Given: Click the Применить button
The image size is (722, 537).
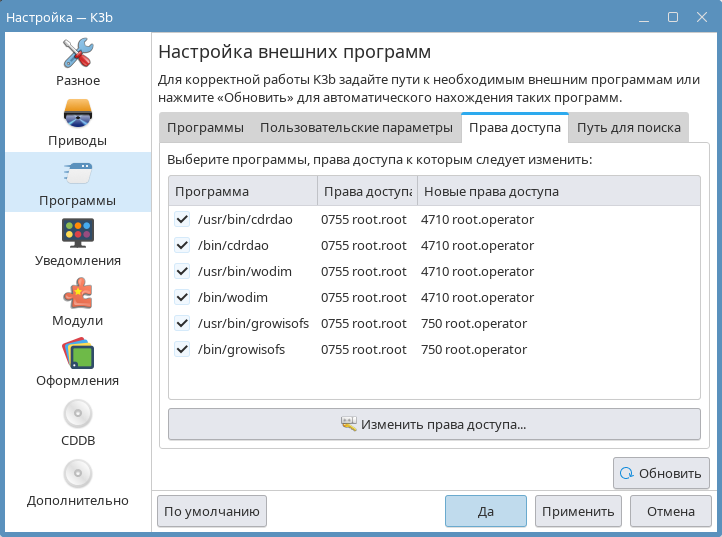Looking at the screenshot, I should (x=578, y=511).
